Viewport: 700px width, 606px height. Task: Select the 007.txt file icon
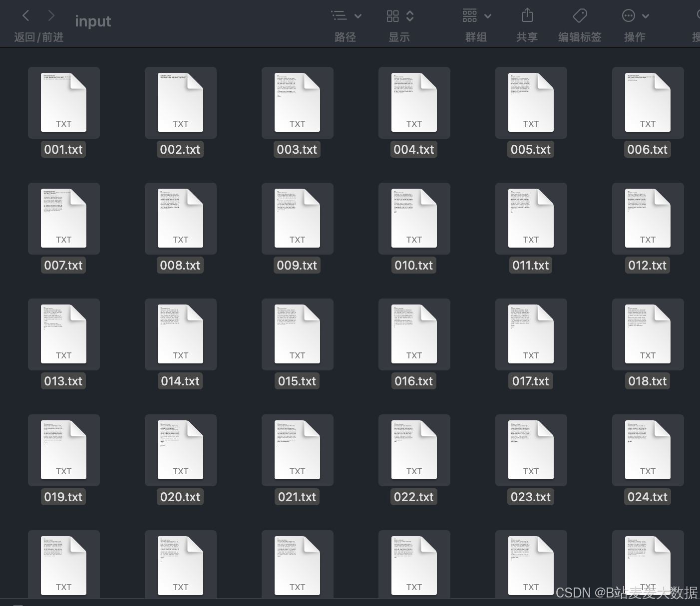[x=64, y=218]
